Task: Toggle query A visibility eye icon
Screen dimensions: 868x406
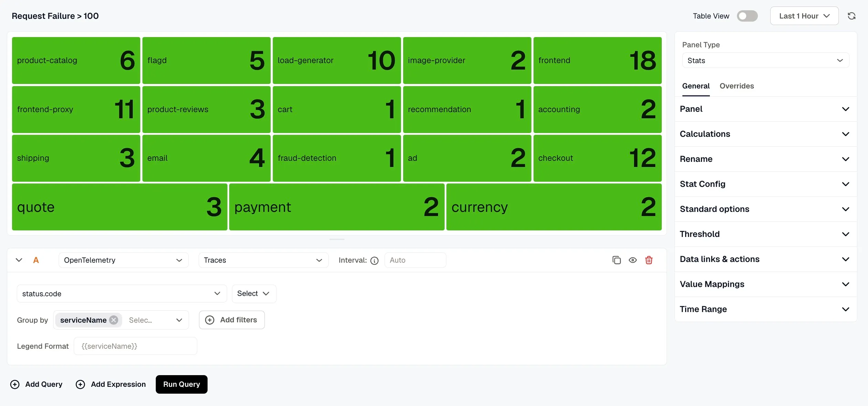Action: pos(633,260)
